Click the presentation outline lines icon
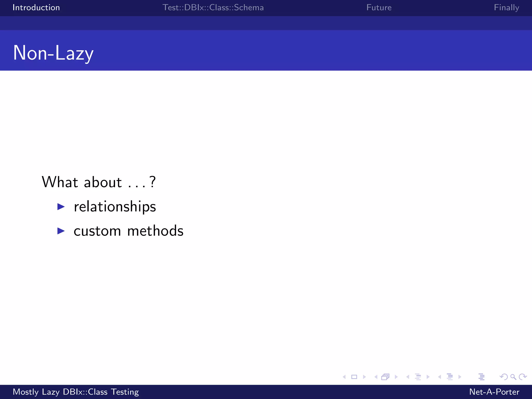The height and width of the screenshot is (399, 532). (481, 377)
